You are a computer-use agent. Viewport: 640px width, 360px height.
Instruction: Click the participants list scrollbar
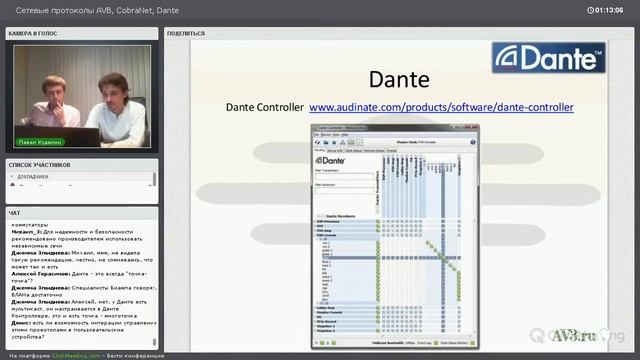click(154, 180)
